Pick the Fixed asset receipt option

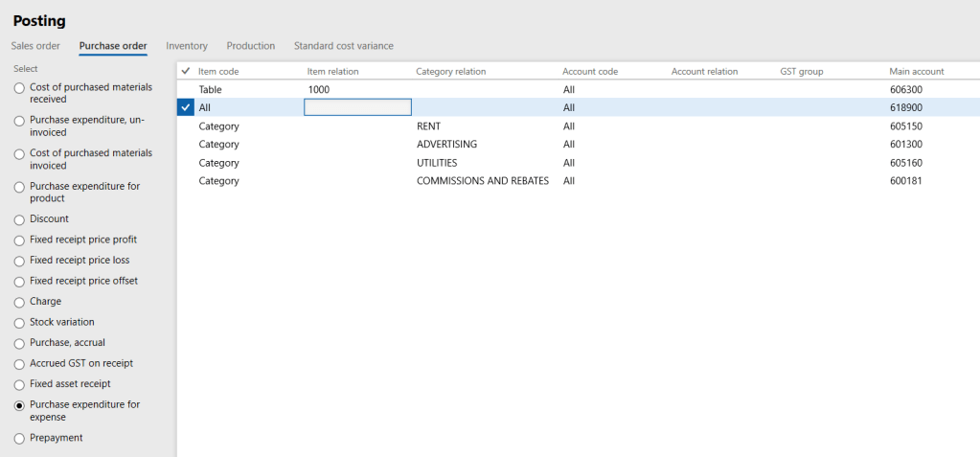click(x=19, y=384)
